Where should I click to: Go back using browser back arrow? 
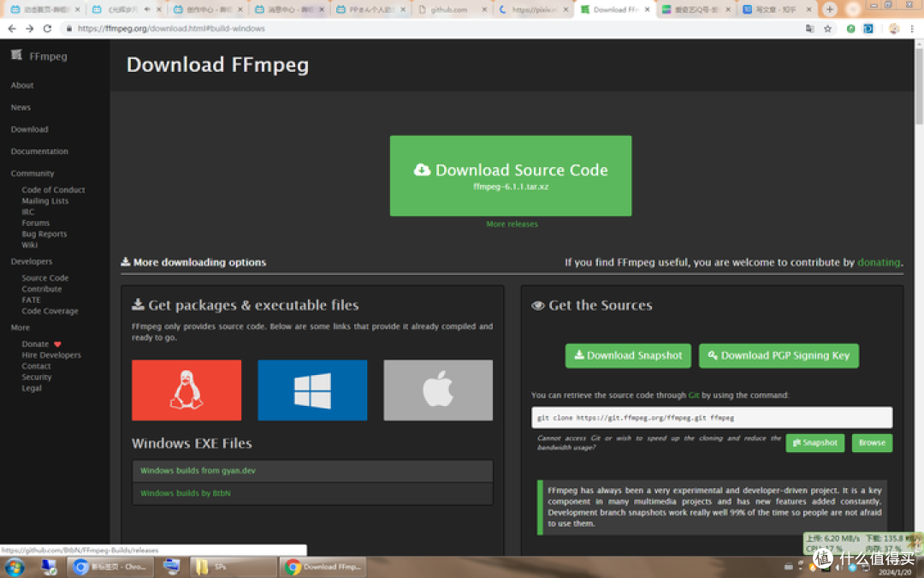tap(11, 28)
